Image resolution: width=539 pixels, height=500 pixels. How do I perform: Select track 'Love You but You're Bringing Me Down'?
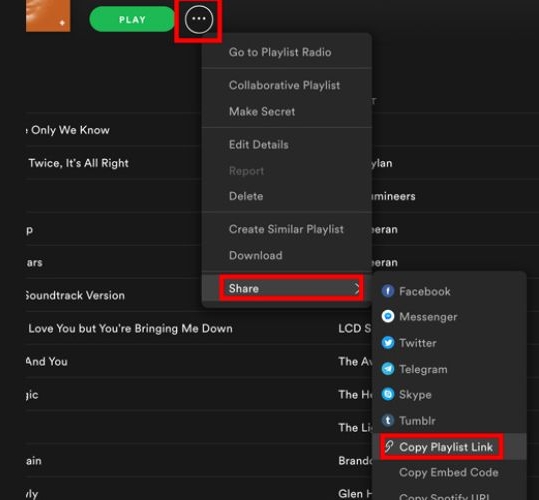point(130,328)
